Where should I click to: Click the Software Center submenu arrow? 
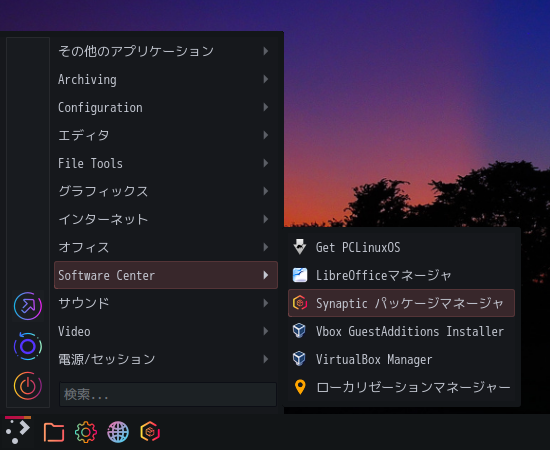click(x=266, y=275)
